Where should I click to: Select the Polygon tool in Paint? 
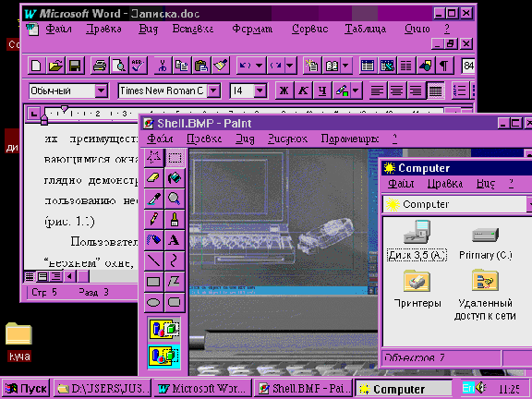[x=175, y=282]
